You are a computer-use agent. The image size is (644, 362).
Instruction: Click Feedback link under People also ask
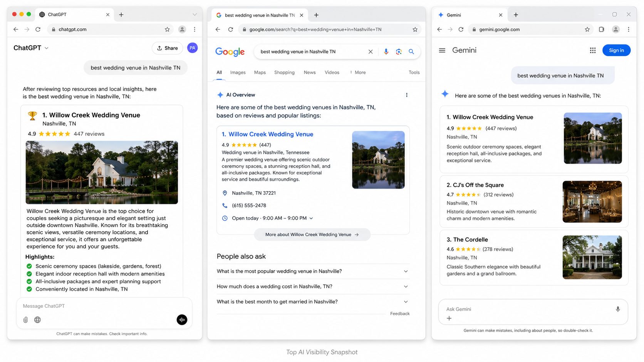click(x=400, y=314)
